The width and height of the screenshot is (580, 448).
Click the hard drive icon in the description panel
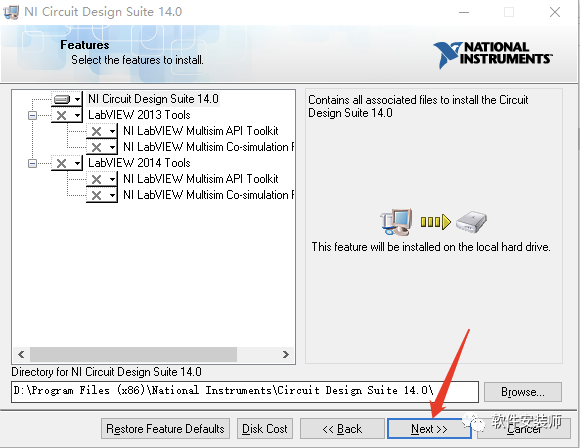(x=471, y=222)
